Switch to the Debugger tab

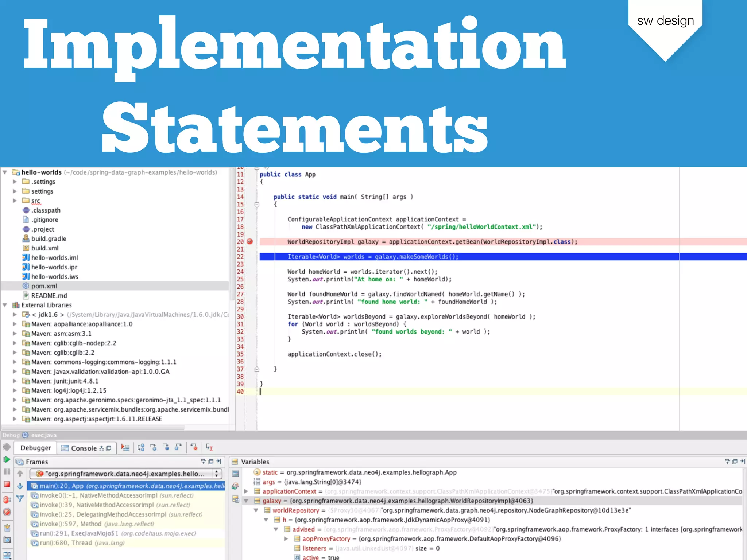pos(35,448)
